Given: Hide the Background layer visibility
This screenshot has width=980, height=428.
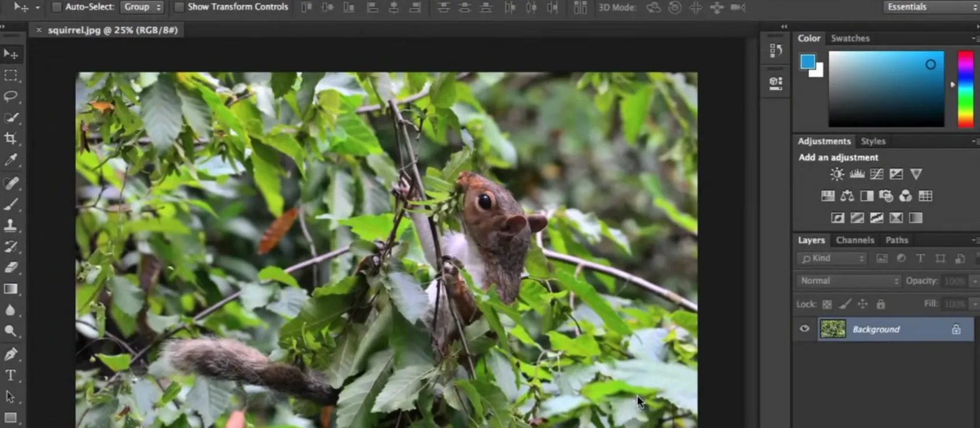Looking at the screenshot, I should click(x=804, y=329).
